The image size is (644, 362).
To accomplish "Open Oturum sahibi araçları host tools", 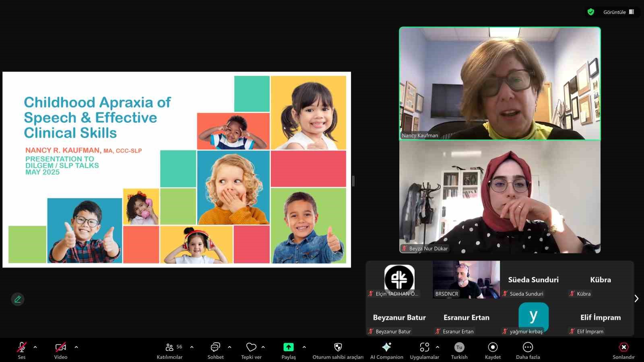I will click(338, 348).
